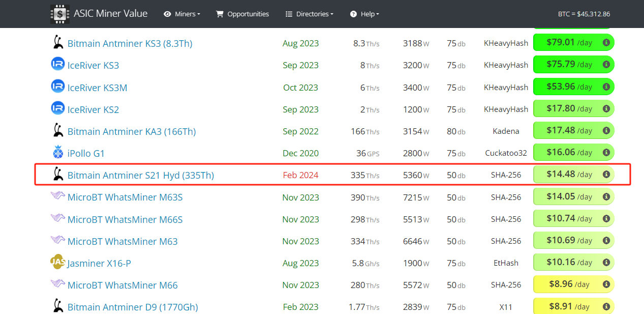Go to the Opportunities page
This screenshot has width=644, height=314.
click(x=242, y=14)
